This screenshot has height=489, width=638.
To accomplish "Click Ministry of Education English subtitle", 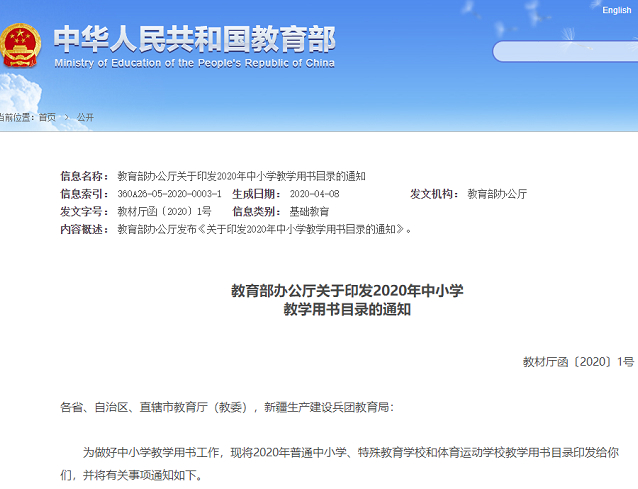I will click(194, 63).
